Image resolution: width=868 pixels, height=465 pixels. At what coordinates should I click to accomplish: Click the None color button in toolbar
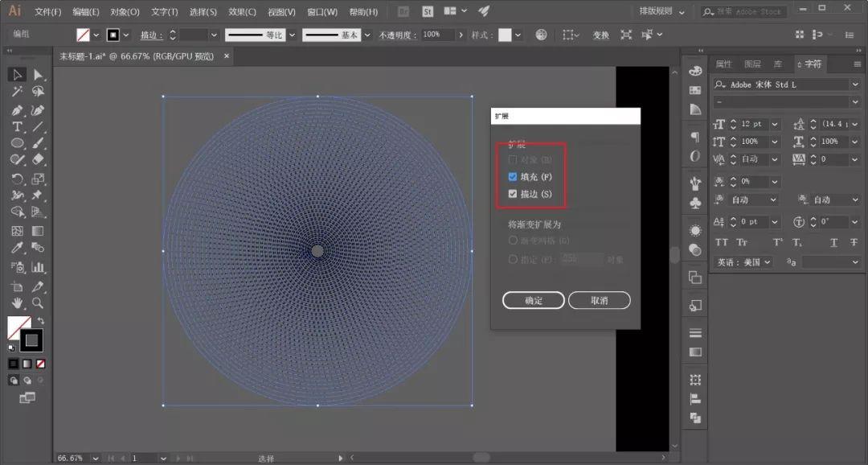point(40,364)
